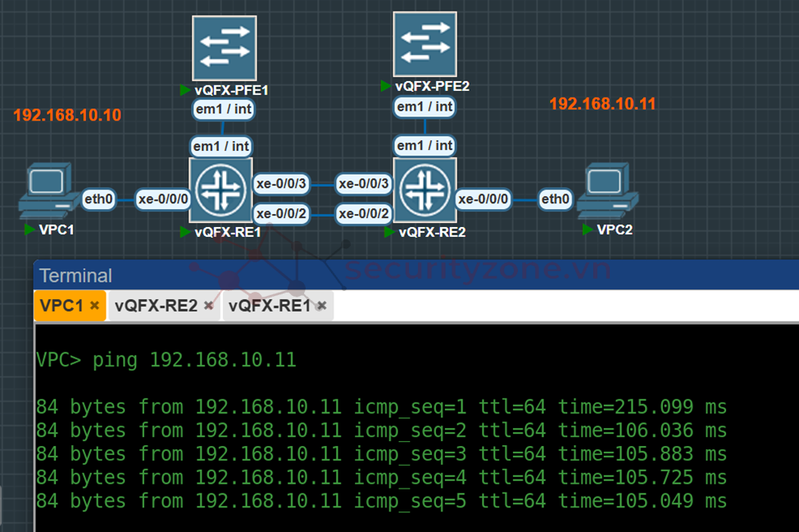Switch to the vQFX-RE2 terminal tab
Viewport: 799px width, 532px height.
pos(156,306)
